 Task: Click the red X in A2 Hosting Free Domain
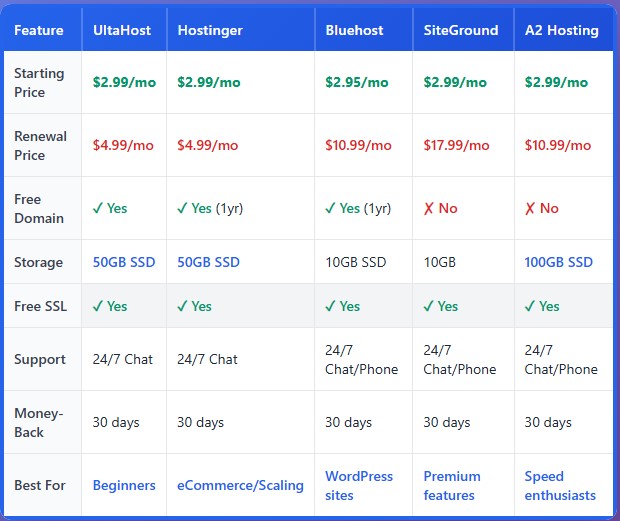tap(530, 208)
